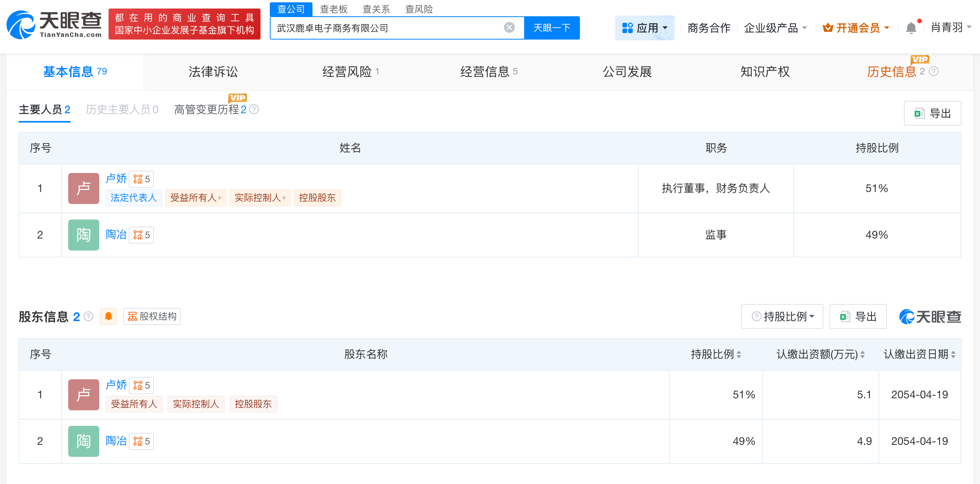Click the crown icon beside 开通会员
980x484 pixels.
[828, 28]
